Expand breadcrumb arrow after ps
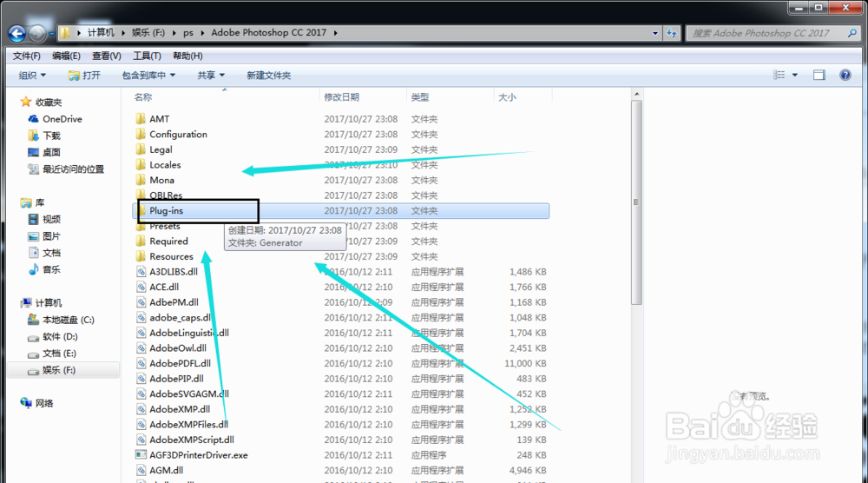The image size is (868, 483). coord(202,33)
